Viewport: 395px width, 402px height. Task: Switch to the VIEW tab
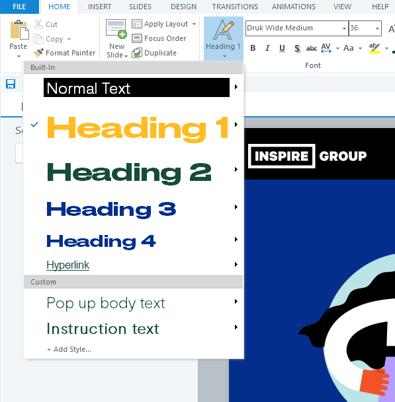click(x=342, y=7)
